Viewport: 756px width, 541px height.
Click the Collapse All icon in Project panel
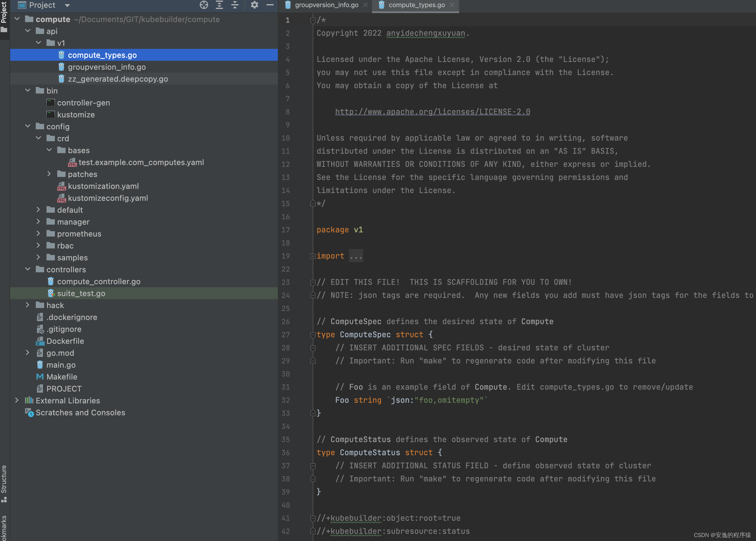(x=235, y=5)
